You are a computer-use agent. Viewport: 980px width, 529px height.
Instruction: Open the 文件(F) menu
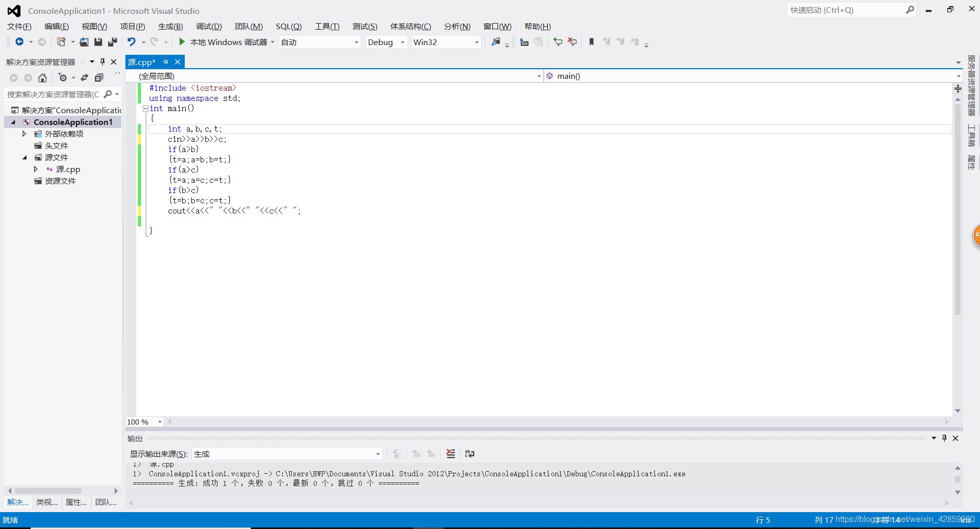click(19, 26)
